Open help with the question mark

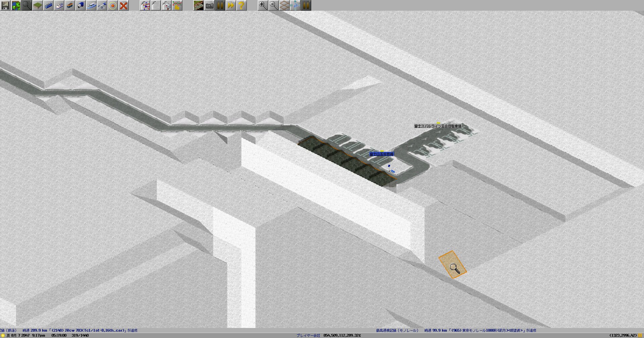pyautogui.click(x=241, y=5)
